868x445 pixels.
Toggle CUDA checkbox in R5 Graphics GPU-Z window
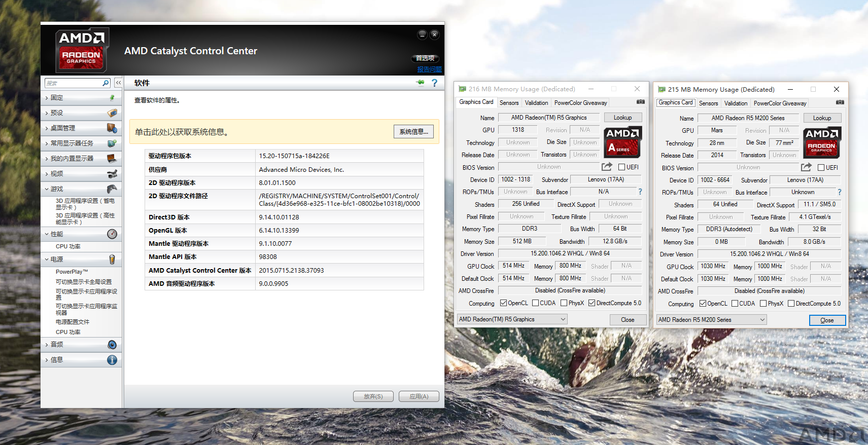click(x=535, y=303)
